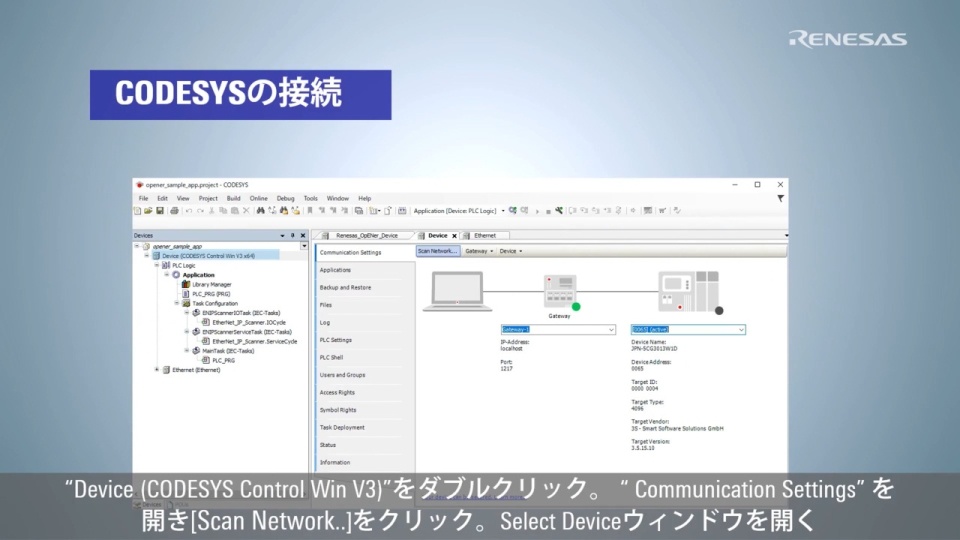Select ENIPScannerServiceTask (IEC-Tasks) item
960x540 pixels.
[247, 332]
